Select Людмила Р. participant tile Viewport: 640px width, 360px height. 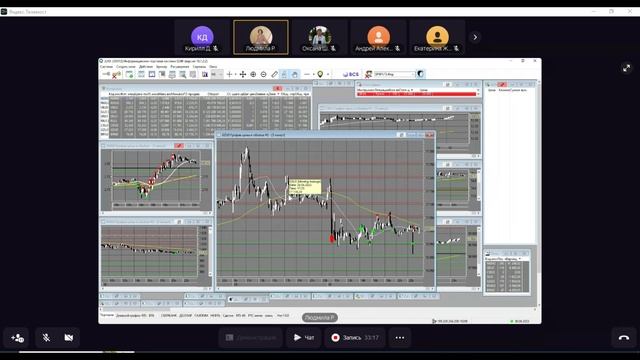261,38
